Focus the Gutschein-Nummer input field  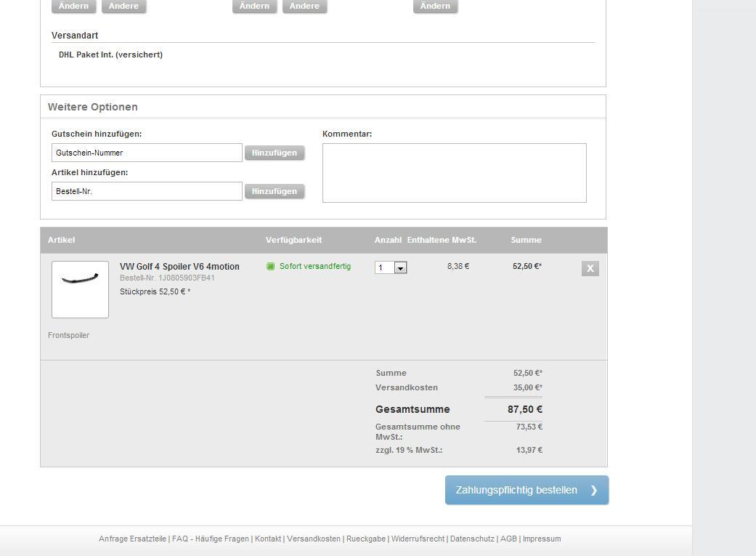pos(147,153)
